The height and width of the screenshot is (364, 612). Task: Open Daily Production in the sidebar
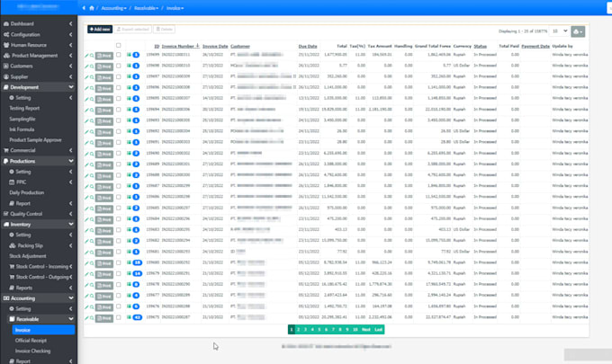point(26,193)
